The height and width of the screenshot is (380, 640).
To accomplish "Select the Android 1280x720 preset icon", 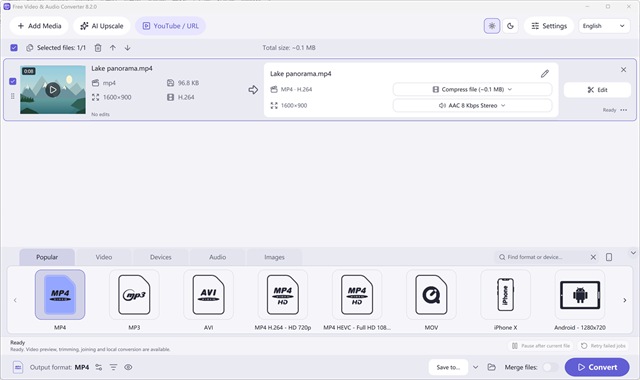I will [580, 295].
